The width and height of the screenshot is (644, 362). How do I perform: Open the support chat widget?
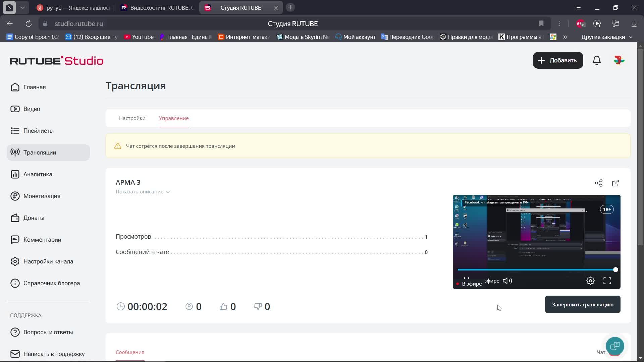point(615,346)
